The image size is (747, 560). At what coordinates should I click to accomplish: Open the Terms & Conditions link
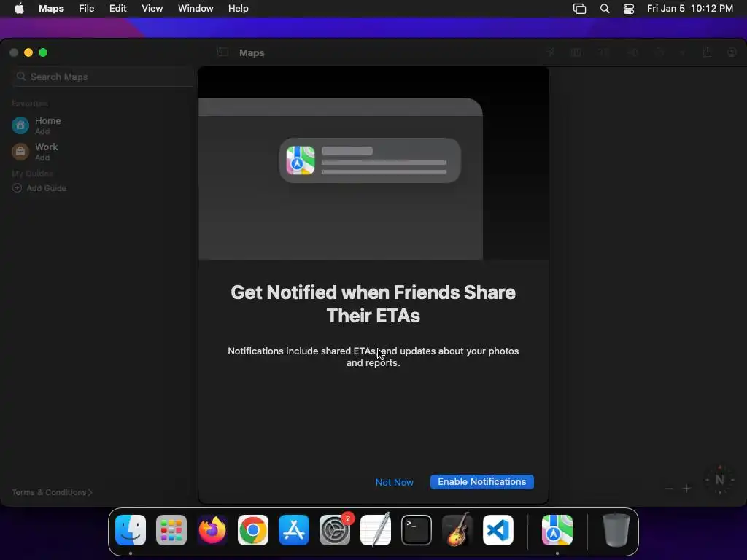tap(52, 492)
